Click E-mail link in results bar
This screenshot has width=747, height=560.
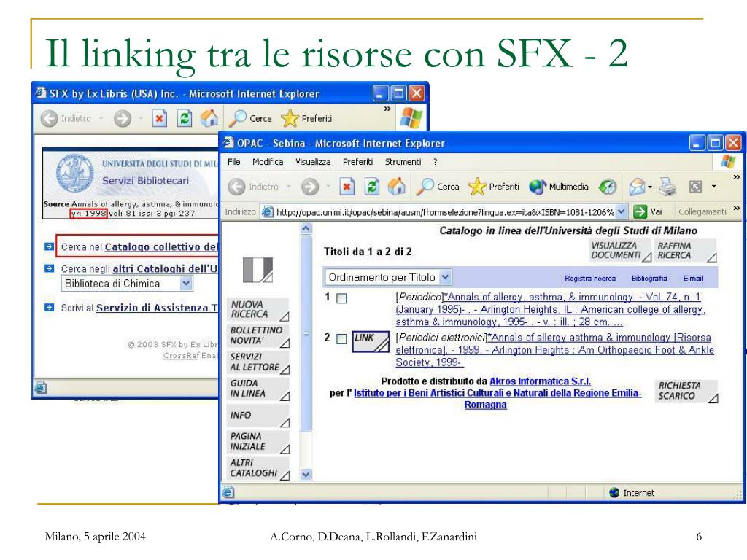[x=693, y=278]
